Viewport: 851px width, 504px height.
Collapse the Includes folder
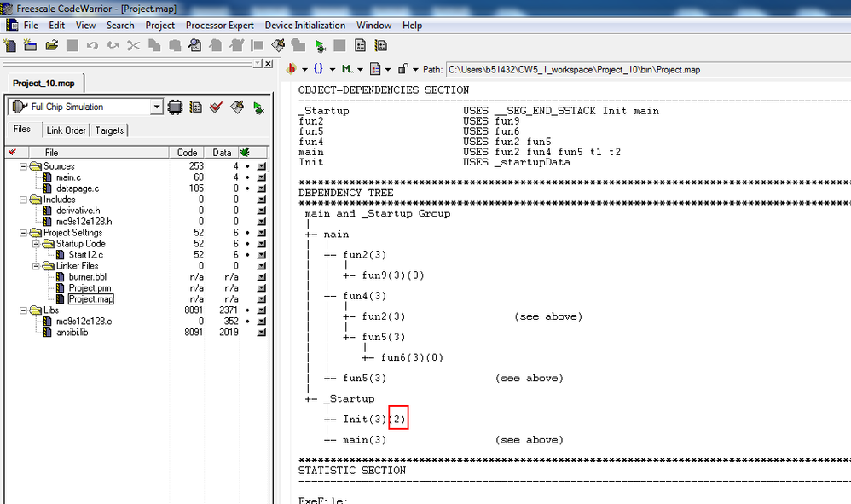[x=23, y=200]
